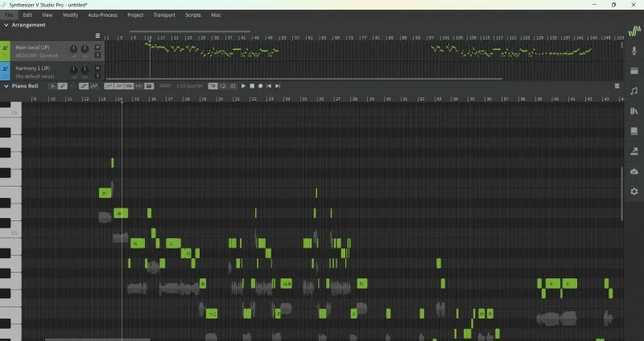Click the "(No default voice)" label
The width and height of the screenshot is (644, 341).
click(x=35, y=76)
